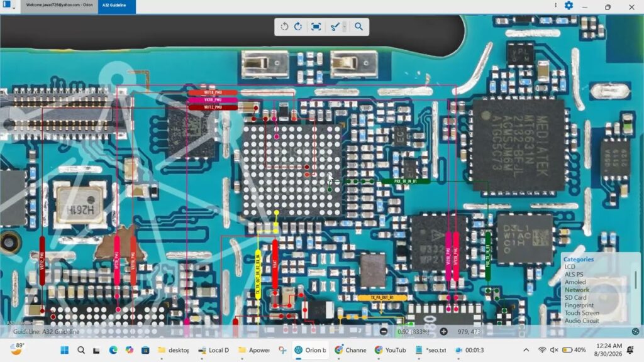
Task: Expand the sidebar layout dropdown
Action: [x=14, y=8]
